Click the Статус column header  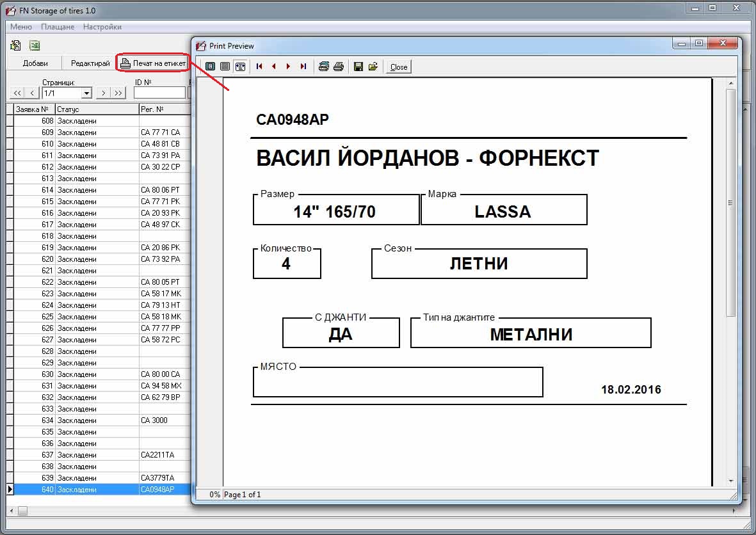click(97, 109)
